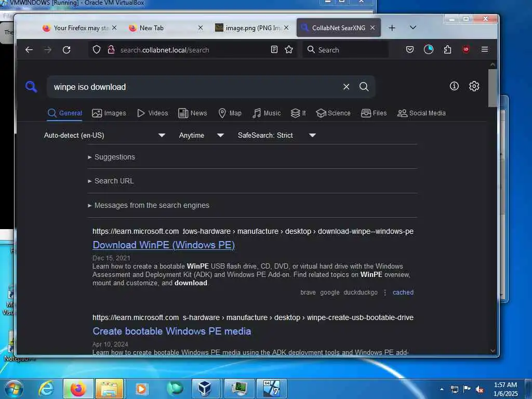Select the Map search category
This screenshot has height=399, width=532.
(230, 113)
